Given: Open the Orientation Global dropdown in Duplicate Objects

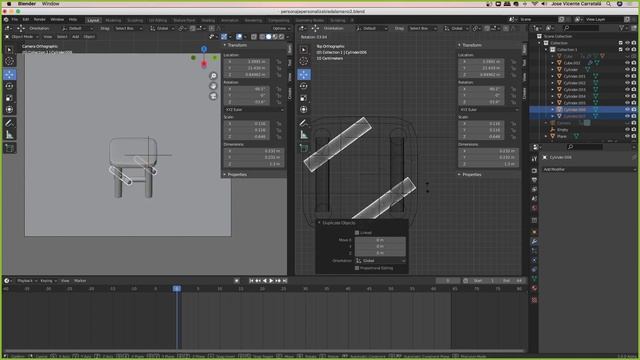Looking at the screenshot, I should point(380,260).
